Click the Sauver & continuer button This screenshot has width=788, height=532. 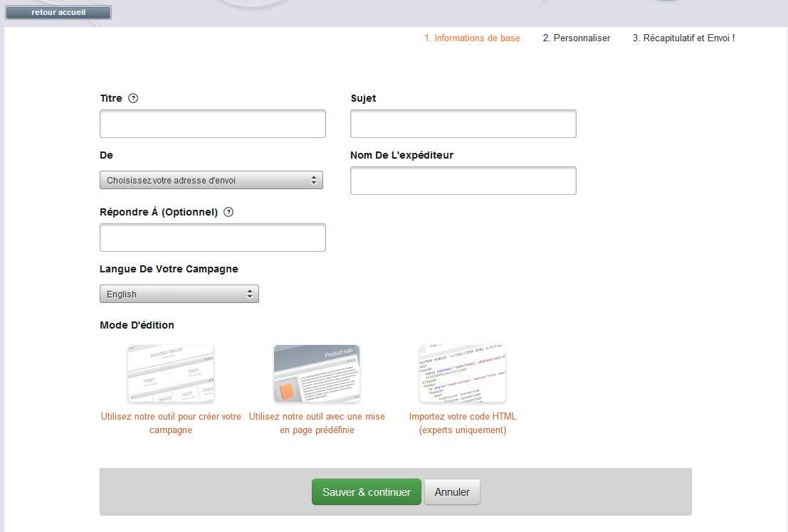coord(367,491)
